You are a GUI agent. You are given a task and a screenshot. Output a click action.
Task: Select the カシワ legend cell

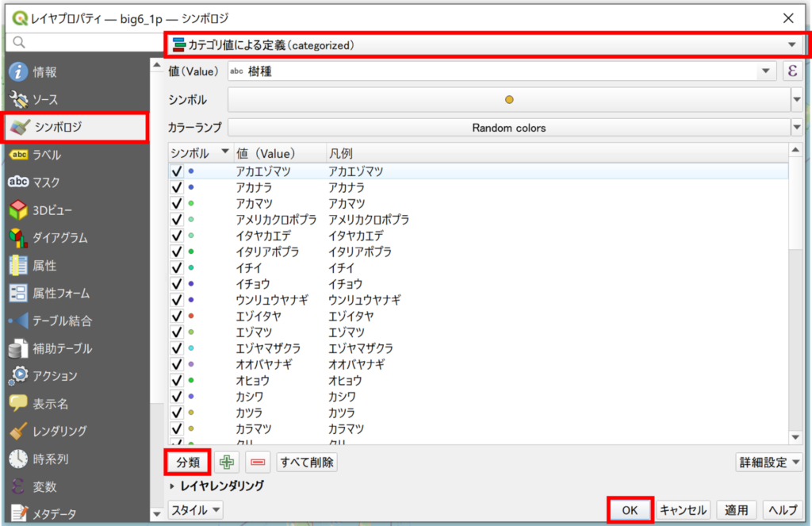pos(343,397)
